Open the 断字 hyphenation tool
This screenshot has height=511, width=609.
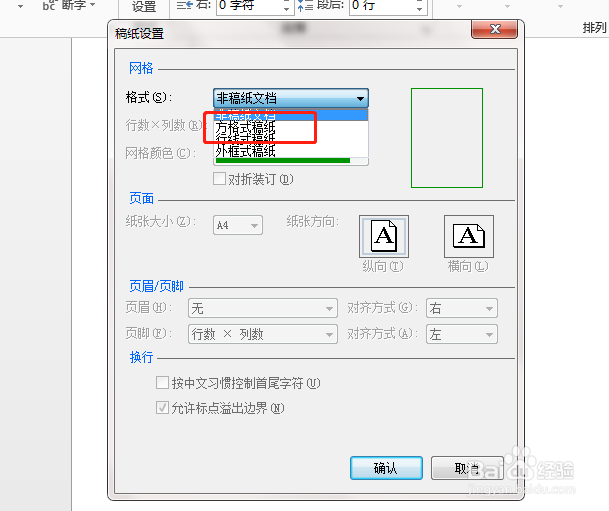click(69, 5)
